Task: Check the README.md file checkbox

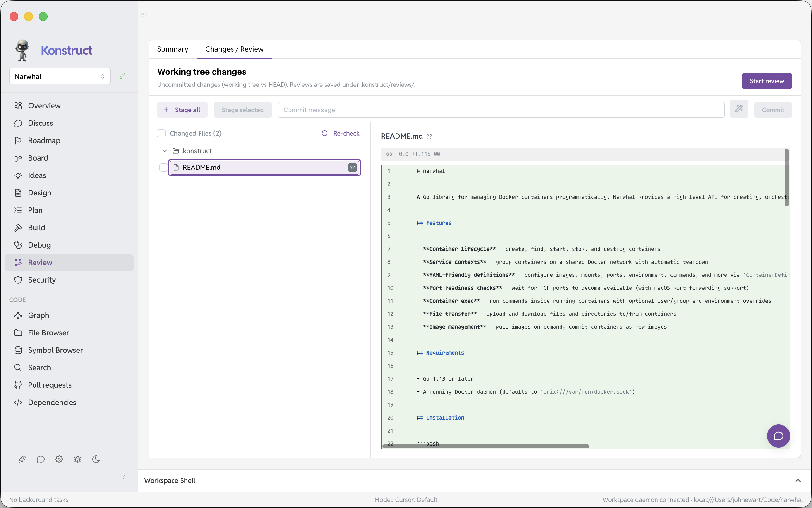Action: 163,168
